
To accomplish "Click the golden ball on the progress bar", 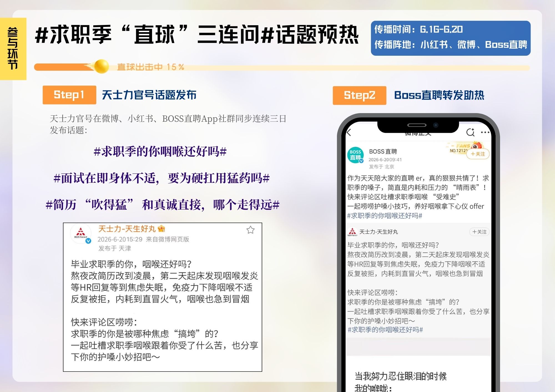I will click(x=101, y=67).
